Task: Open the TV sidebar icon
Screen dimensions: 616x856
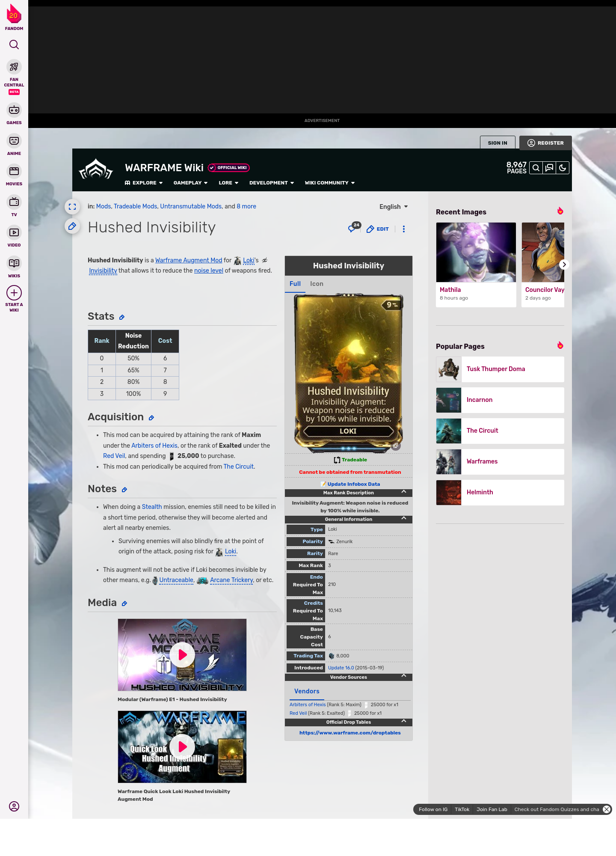Action: coord(14,202)
